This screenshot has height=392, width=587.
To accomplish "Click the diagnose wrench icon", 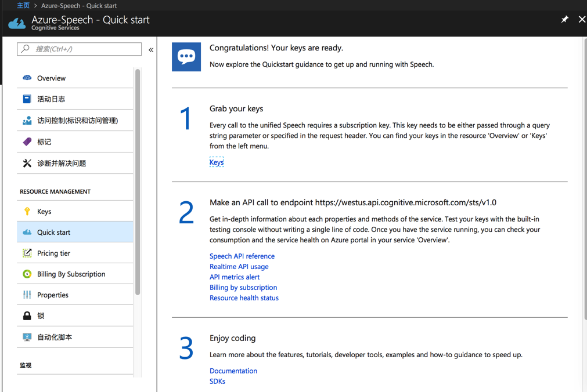I will coord(27,163).
